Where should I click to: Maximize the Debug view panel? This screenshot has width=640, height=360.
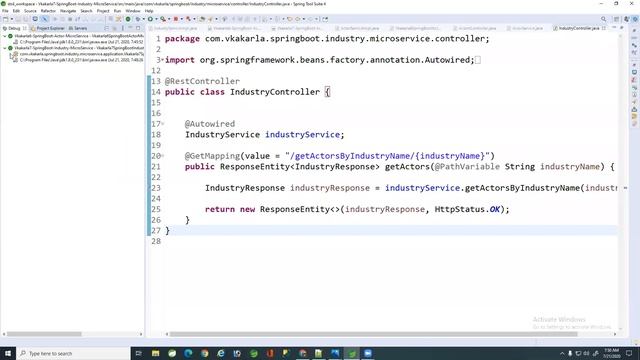138,28
